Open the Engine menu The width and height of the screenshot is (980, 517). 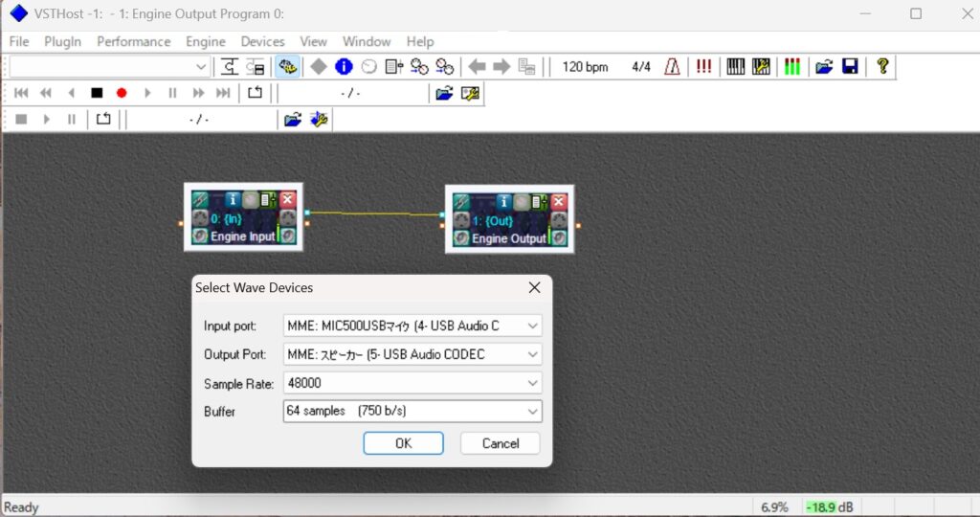point(206,41)
